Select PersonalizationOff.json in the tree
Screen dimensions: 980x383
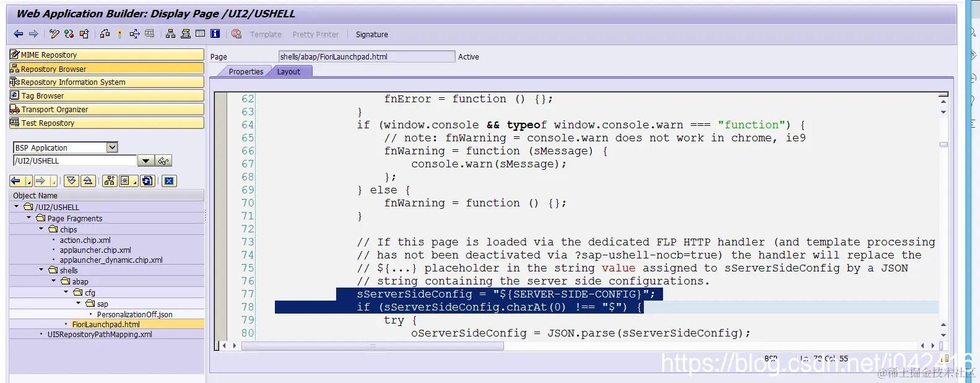tap(134, 314)
